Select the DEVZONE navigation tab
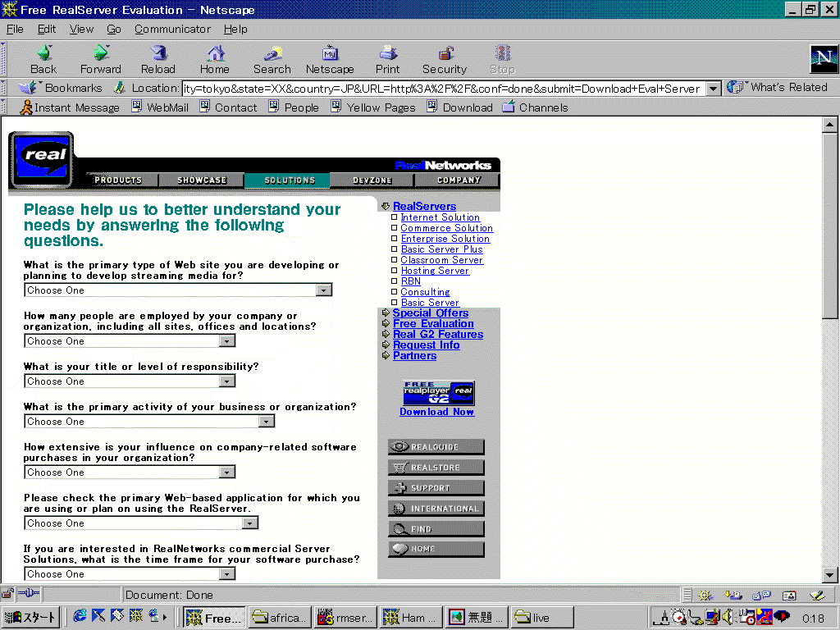Image resolution: width=840 pixels, height=630 pixels. tap(372, 180)
